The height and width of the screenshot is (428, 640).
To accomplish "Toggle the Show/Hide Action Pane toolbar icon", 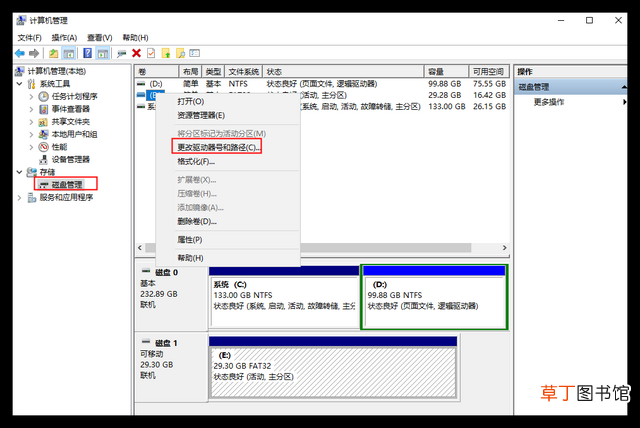I will [102, 53].
